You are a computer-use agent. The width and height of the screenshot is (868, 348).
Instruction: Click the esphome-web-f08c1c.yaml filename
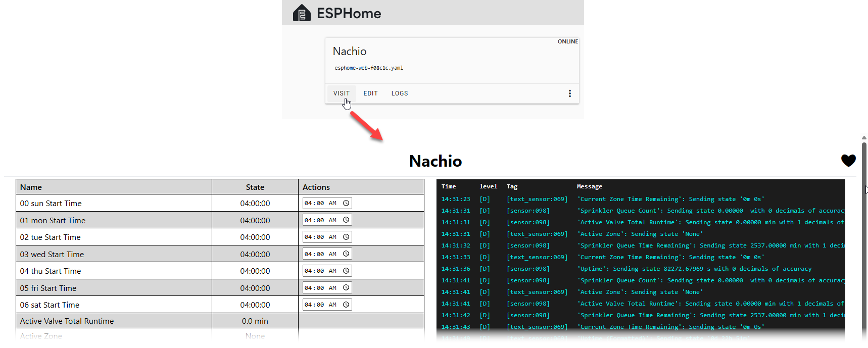(369, 68)
